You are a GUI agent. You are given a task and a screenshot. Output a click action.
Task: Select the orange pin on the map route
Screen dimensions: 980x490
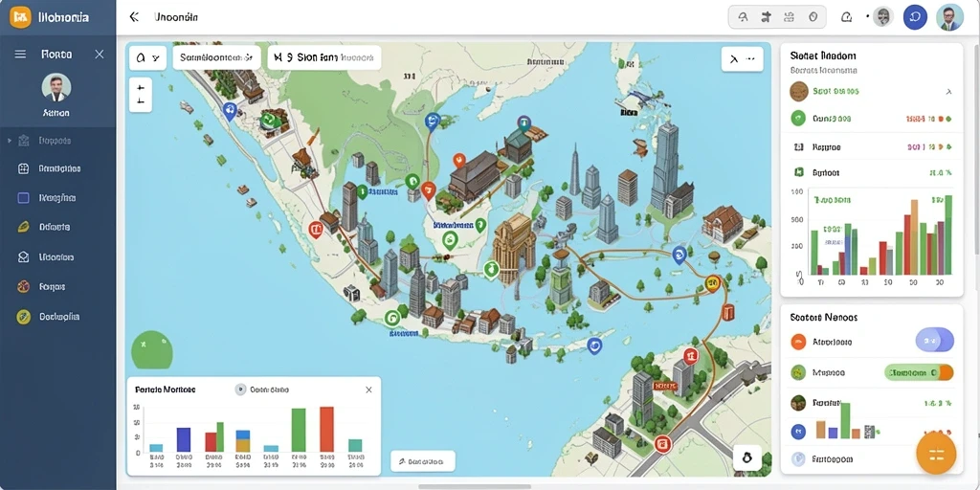click(x=712, y=283)
